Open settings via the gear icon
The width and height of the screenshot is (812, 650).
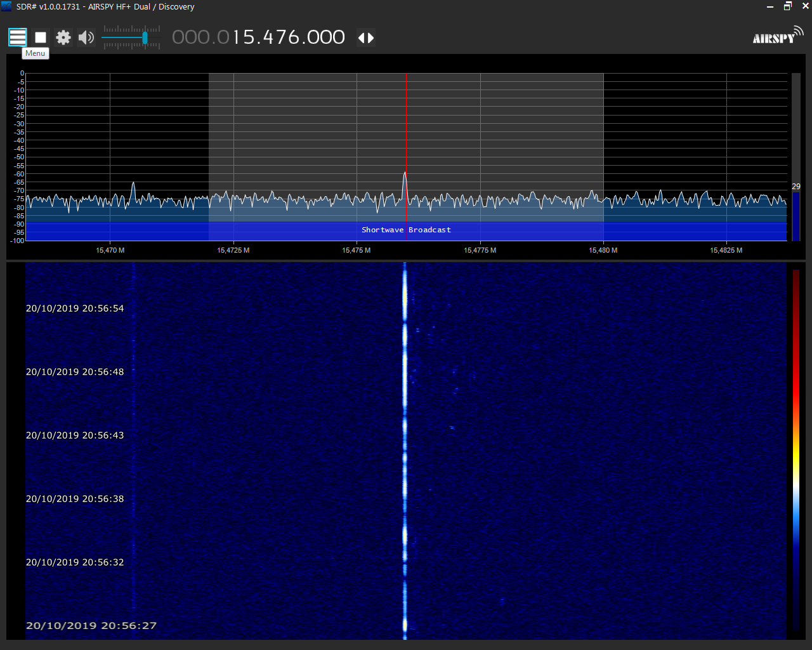63,37
